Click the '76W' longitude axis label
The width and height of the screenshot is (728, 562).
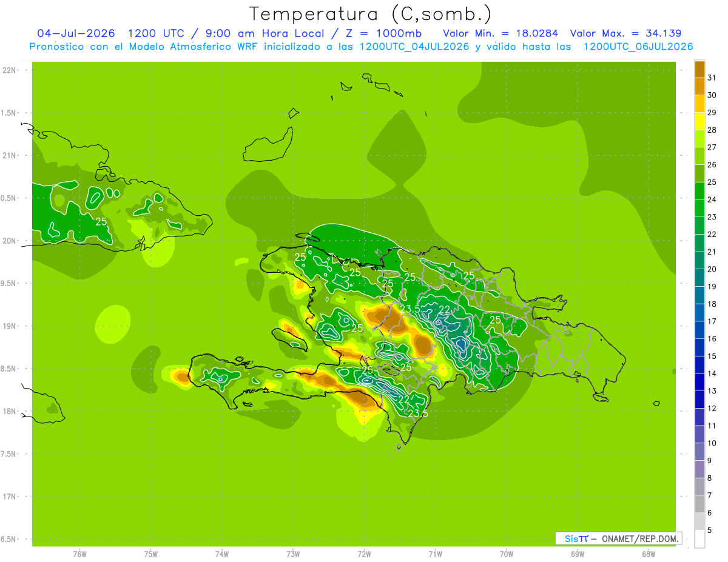(x=79, y=554)
